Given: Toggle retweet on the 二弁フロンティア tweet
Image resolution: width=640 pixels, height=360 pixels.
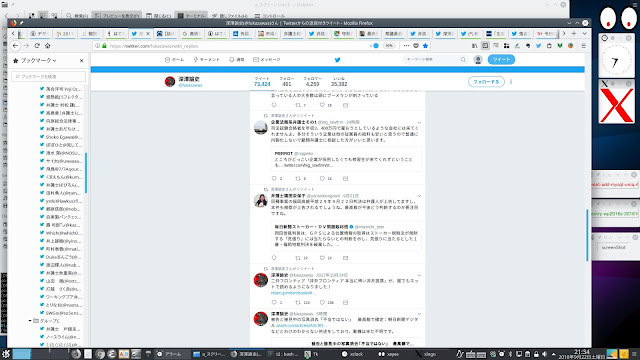Looking at the screenshot, I should coord(298,302).
